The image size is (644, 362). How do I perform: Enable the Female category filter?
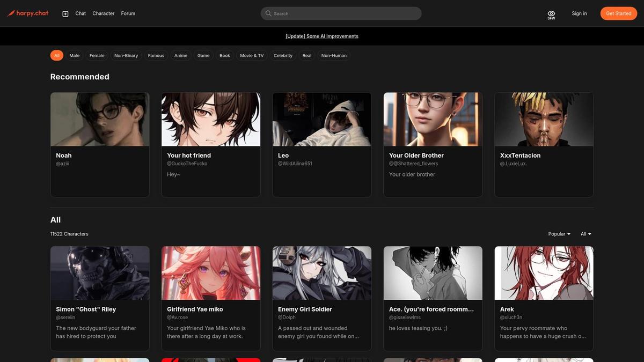pos(97,55)
